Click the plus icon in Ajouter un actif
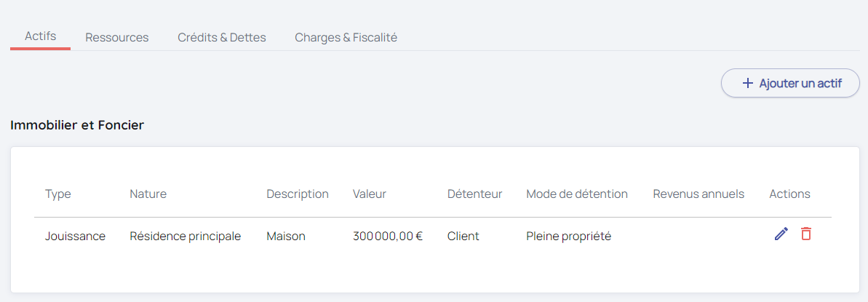This screenshot has height=302, width=868. pyautogui.click(x=747, y=83)
